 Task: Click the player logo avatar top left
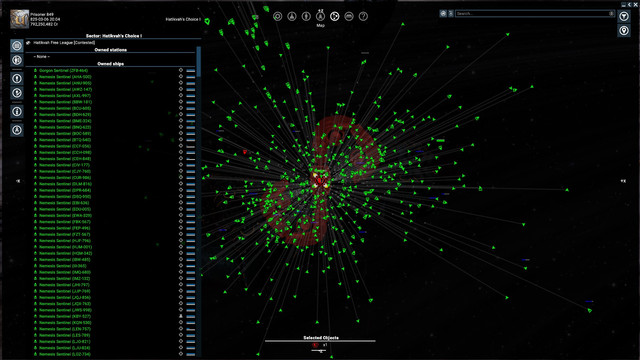tap(20, 19)
